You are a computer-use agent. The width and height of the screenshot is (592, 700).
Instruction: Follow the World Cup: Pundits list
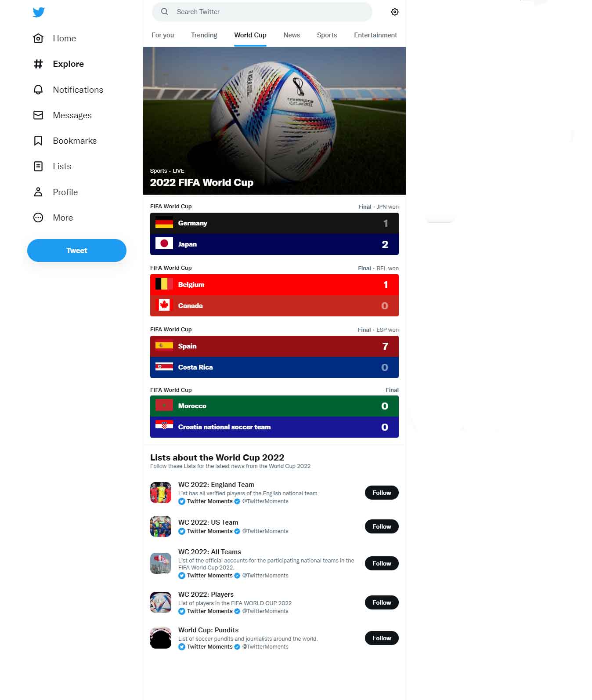point(382,638)
